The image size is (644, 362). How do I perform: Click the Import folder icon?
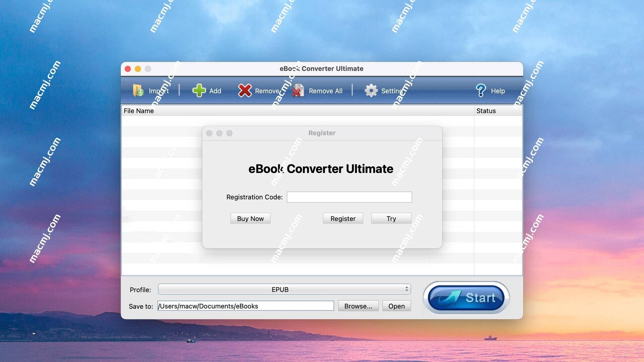click(x=138, y=90)
